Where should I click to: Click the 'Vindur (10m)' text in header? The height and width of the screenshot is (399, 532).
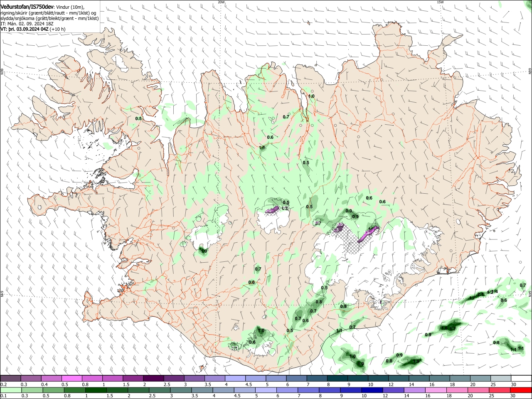pyautogui.click(x=70, y=7)
